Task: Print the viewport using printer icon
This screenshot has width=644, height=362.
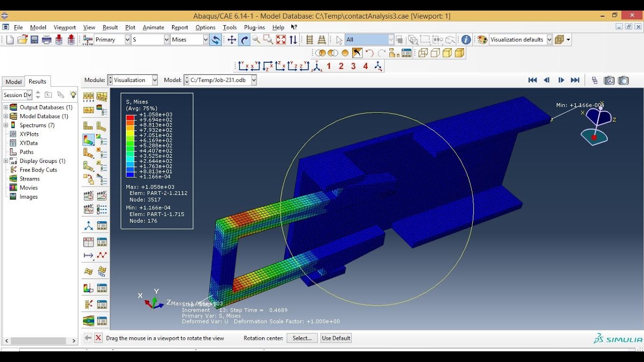Action: (x=47, y=40)
